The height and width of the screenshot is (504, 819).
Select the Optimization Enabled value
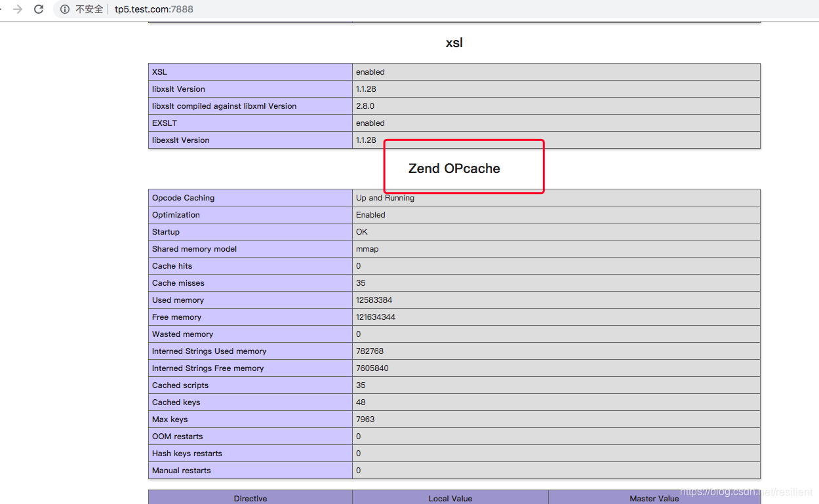pos(370,215)
